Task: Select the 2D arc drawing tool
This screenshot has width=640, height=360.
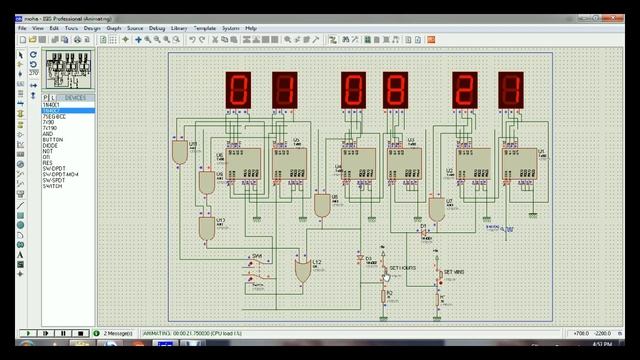Action: coord(20,235)
